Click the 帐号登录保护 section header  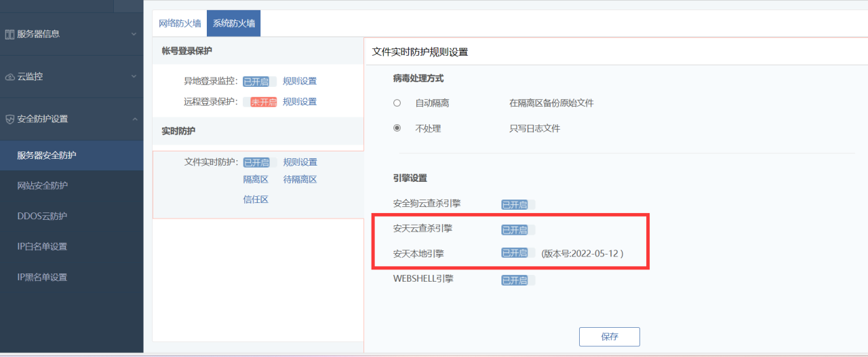tap(186, 51)
